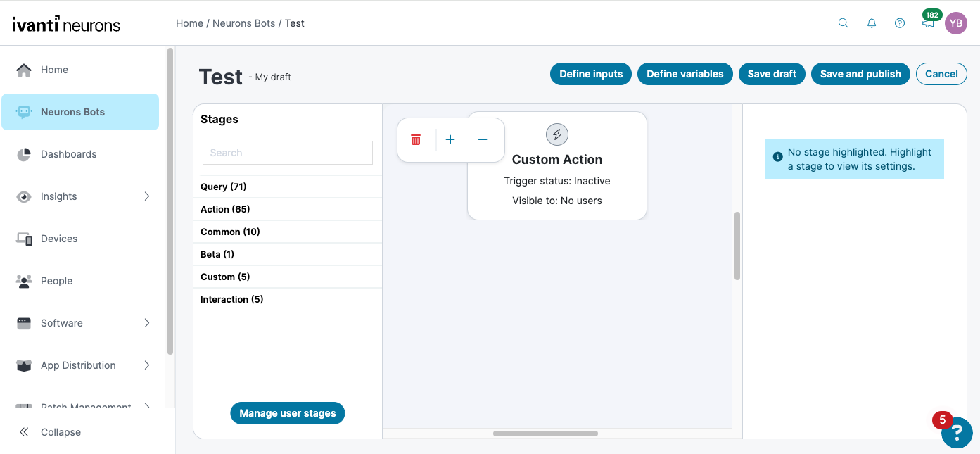Viewport: 980px width, 454px height.
Task: Delete the stage using the trash icon
Action: [x=416, y=139]
